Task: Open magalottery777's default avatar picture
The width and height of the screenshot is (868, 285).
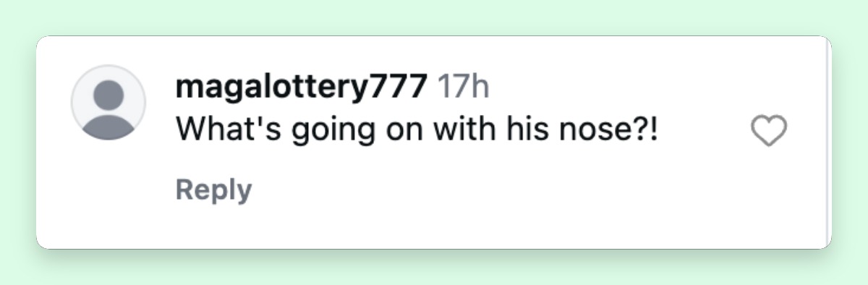Action: click(109, 103)
